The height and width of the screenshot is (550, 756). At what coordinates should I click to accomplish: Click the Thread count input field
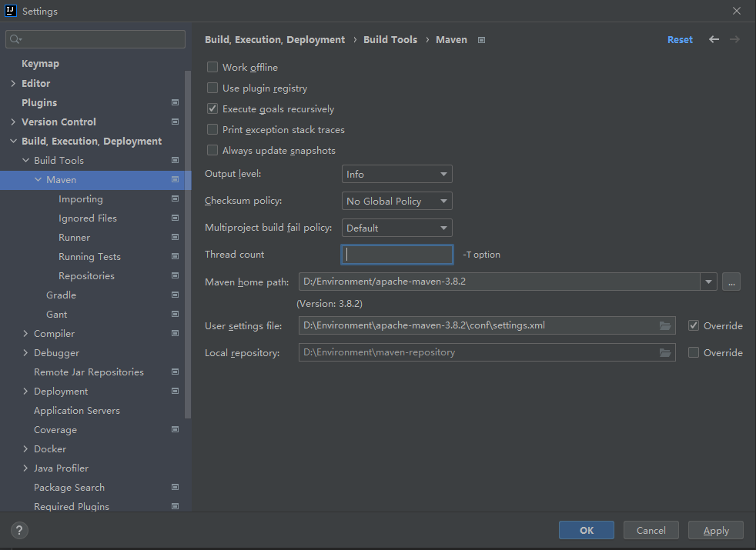pyautogui.click(x=397, y=255)
